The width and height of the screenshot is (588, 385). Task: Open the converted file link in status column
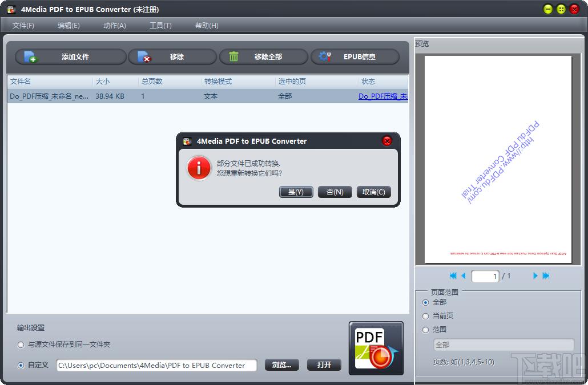383,96
